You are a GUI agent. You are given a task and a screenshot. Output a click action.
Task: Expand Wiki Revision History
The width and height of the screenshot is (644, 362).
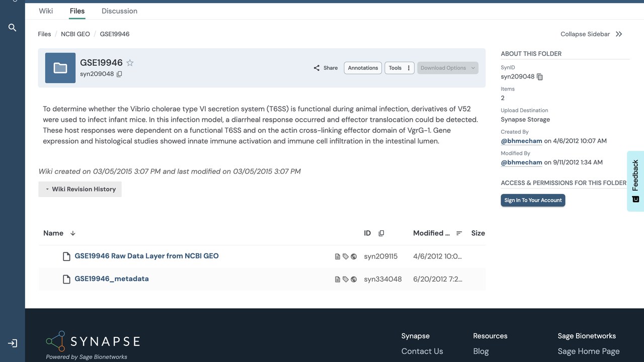click(x=80, y=189)
